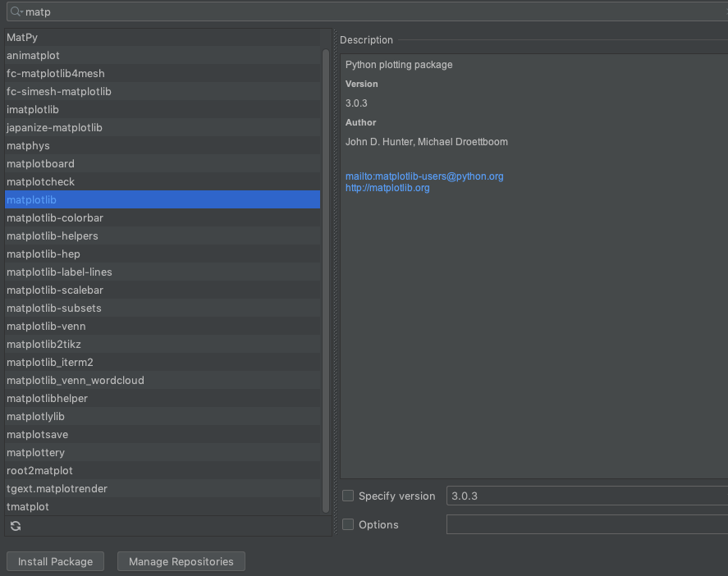The image size is (728, 576).
Task: Click the author names John D. Hunter line
Action: click(x=427, y=142)
